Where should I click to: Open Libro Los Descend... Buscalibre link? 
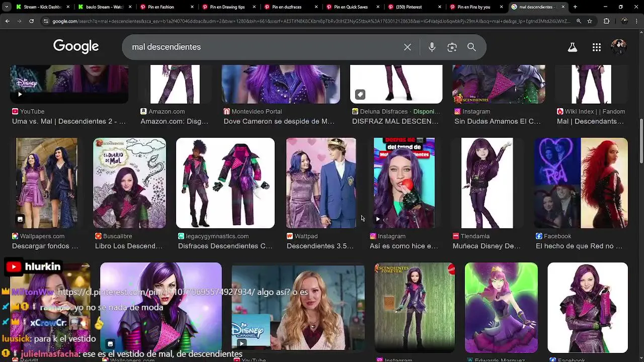click(128, 246)
